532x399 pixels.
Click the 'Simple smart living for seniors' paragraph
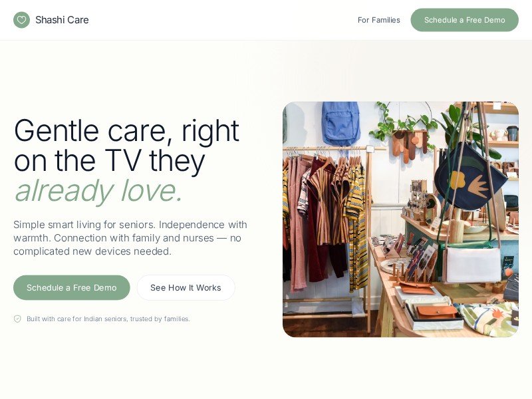pos(130,238)
